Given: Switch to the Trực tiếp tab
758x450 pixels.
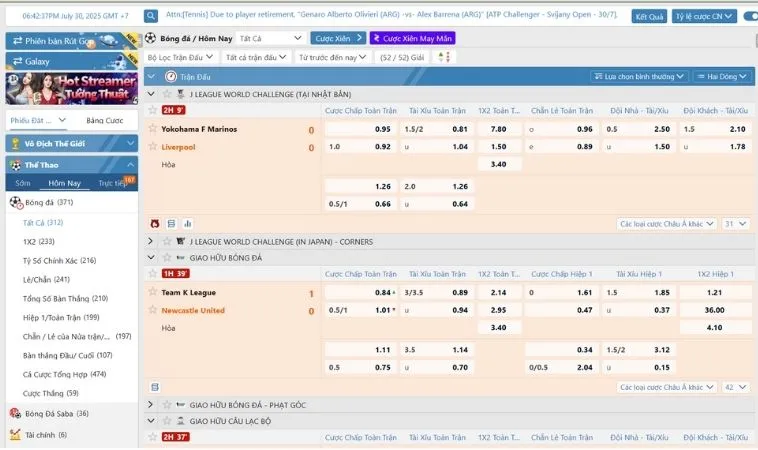Looking at the screenshot, I should [x=113, y=183].
